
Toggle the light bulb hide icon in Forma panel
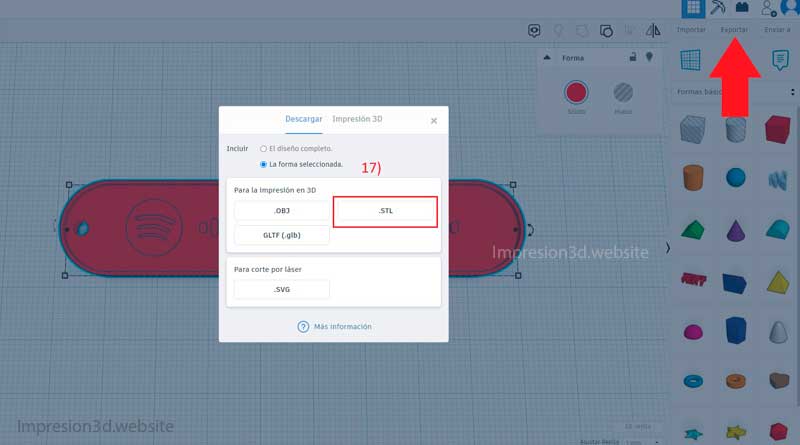(649, 57)
